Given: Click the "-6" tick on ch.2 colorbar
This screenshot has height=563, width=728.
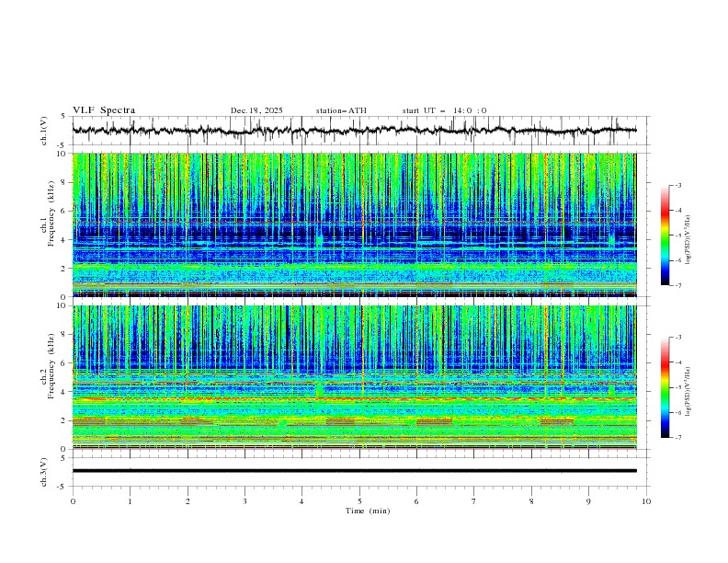Looking at the screenshot, I should tap(678, 412).
